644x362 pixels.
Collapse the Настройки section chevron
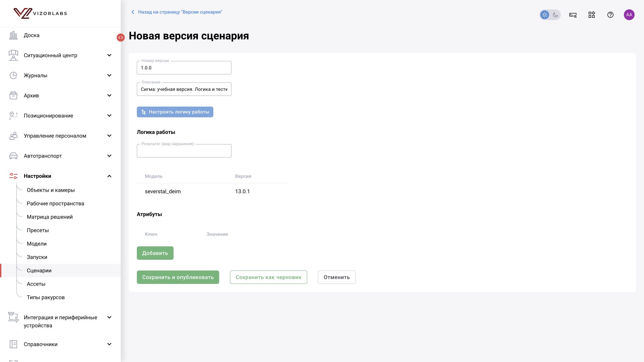point(109,176)
